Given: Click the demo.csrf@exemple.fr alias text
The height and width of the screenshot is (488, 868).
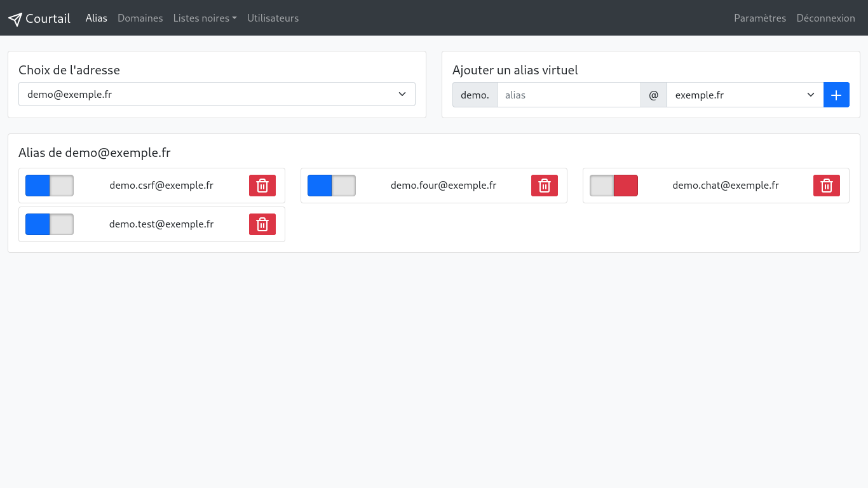Looking at the screenshot, I should click(x=161, y=186).
